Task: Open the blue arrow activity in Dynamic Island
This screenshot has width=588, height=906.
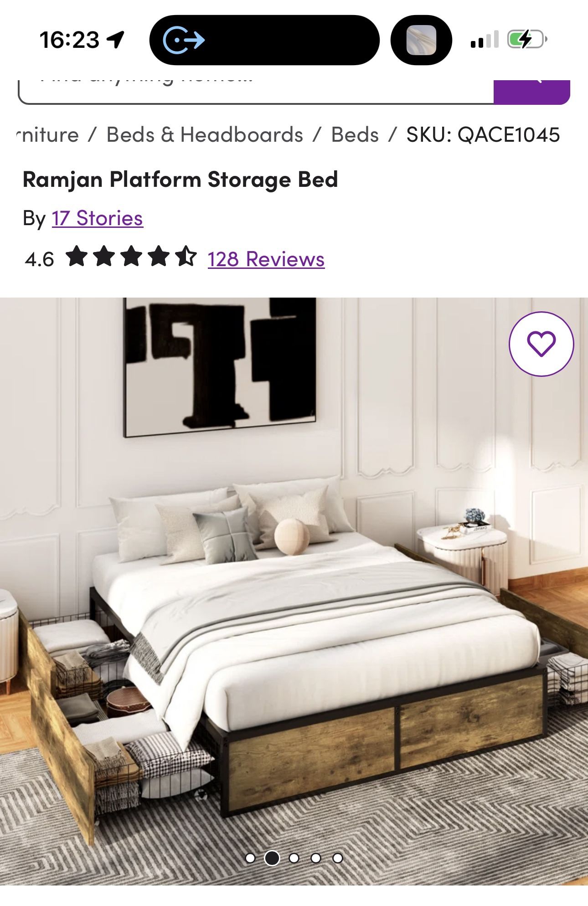Action: pyautogui.click(x=184, y=40)
